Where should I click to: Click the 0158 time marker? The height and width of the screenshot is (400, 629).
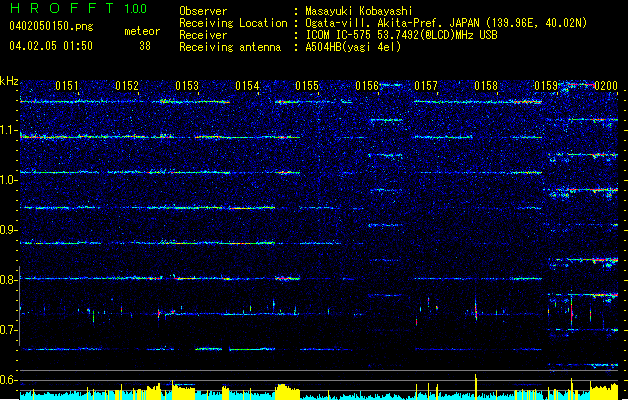(x=486, y=86)
